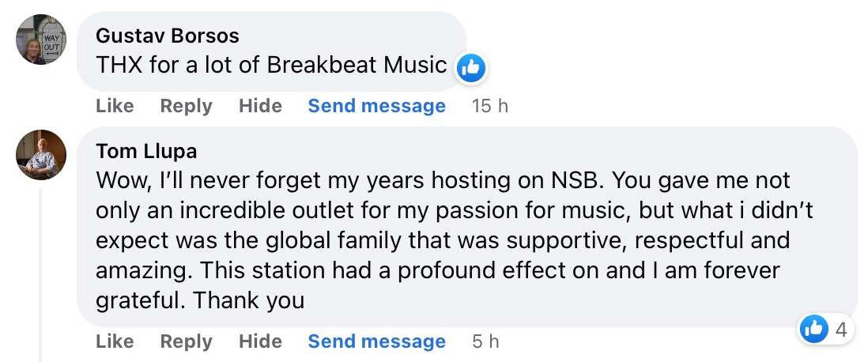Screen dimensions: 868x362
Task: Send message to Gustav Borsos
Action: pos(376,106)
